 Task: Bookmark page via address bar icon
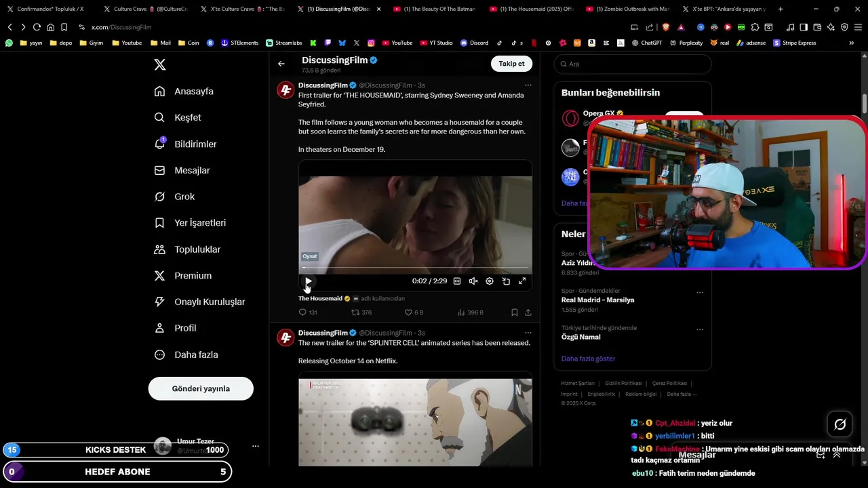pyautogui.click(x=64, y=27)
